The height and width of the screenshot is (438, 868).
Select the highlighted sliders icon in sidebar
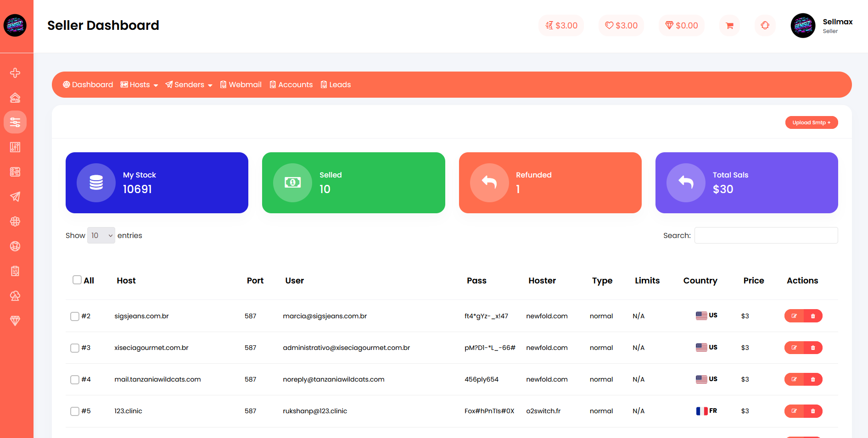point(15,122)
